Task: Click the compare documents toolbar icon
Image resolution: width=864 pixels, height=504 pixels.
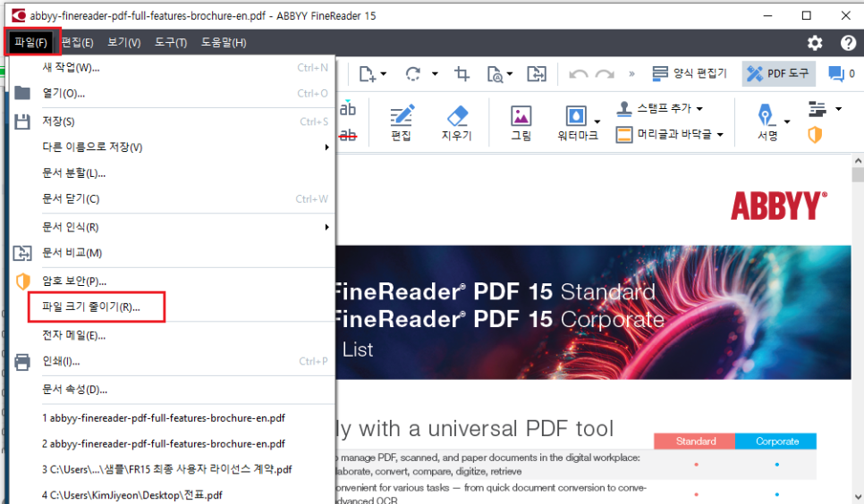Action: coord(536,73)
